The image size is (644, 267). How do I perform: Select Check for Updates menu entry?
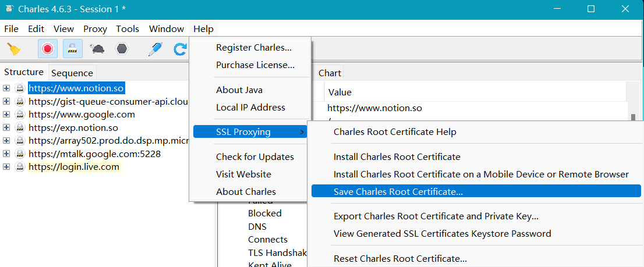click(x=255, y=156)
